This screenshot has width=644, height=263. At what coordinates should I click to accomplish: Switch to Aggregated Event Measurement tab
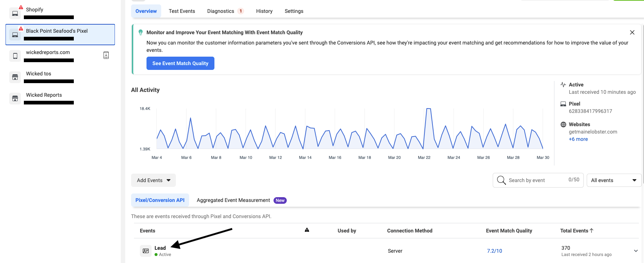click(x=242, y=200)
